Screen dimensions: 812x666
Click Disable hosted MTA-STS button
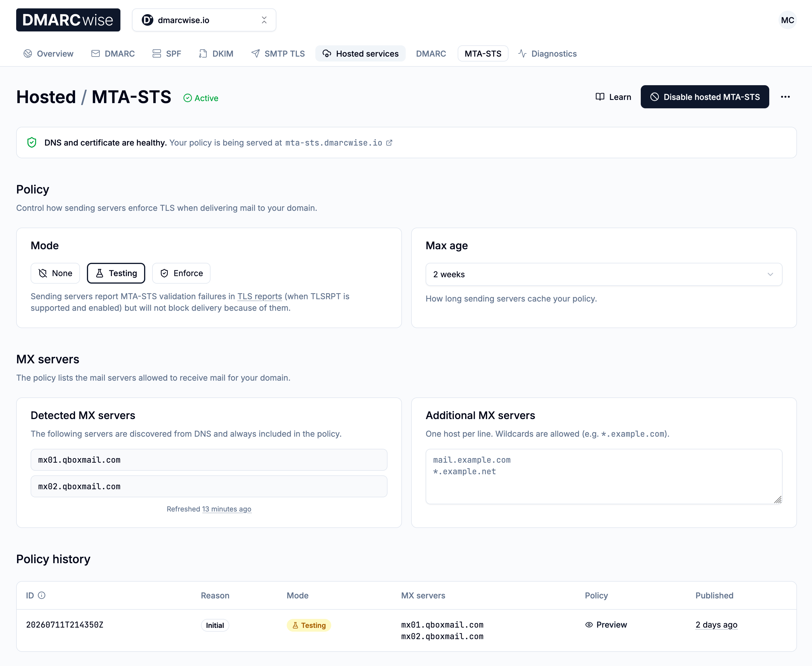point(705,97)
